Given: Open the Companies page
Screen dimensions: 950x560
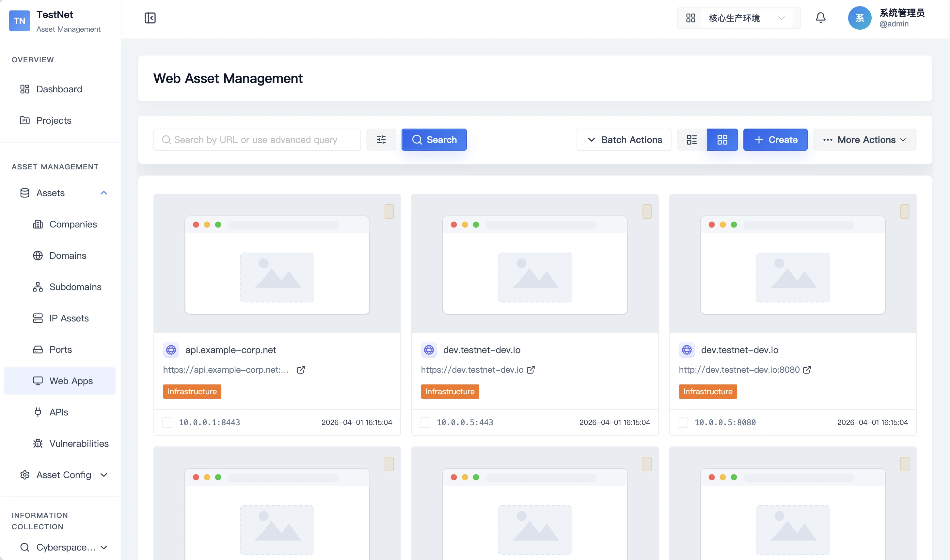Looking at the screenshot, I should coord(60,224).
